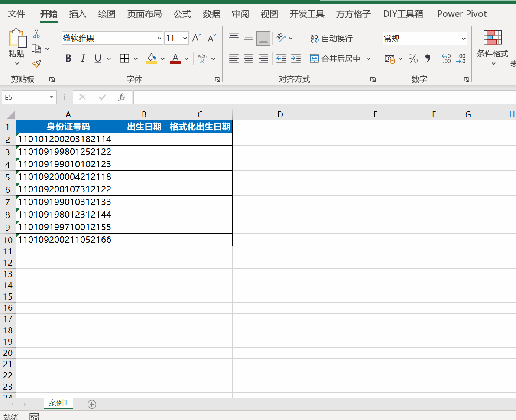The image size is (516, 420).
Task: Open 字体 group dialog launcher
Action: pos(217,79)
